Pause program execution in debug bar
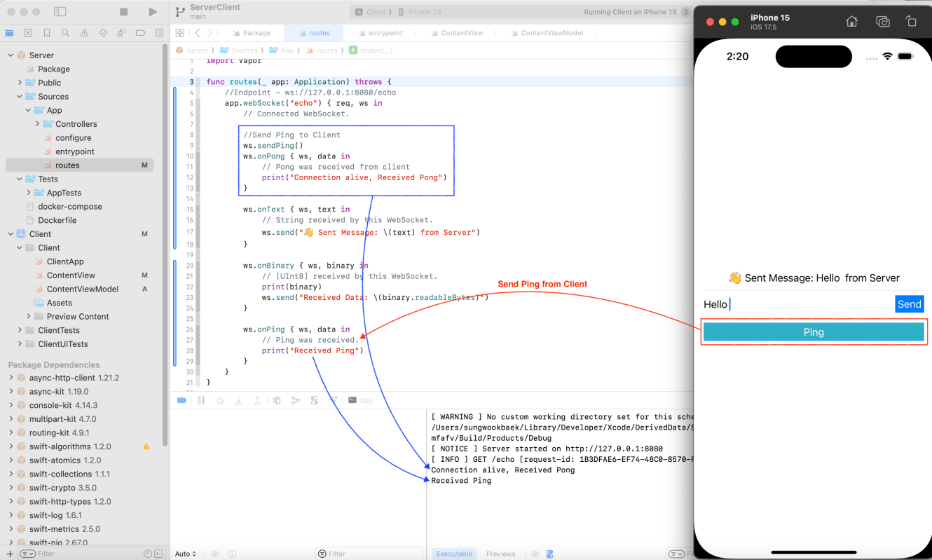This screenshot has width=932, height=560. [x=201, y=400]
